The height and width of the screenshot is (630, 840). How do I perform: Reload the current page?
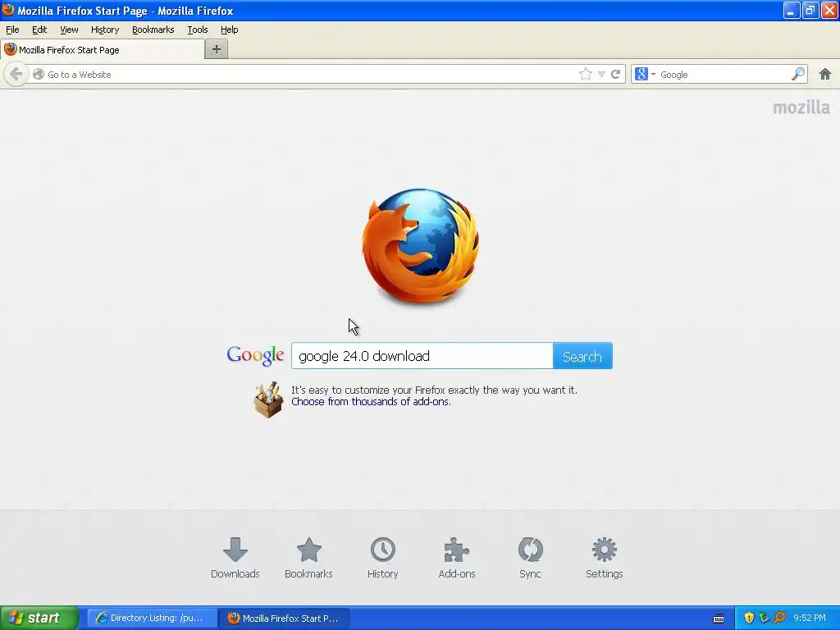(615, 74)
